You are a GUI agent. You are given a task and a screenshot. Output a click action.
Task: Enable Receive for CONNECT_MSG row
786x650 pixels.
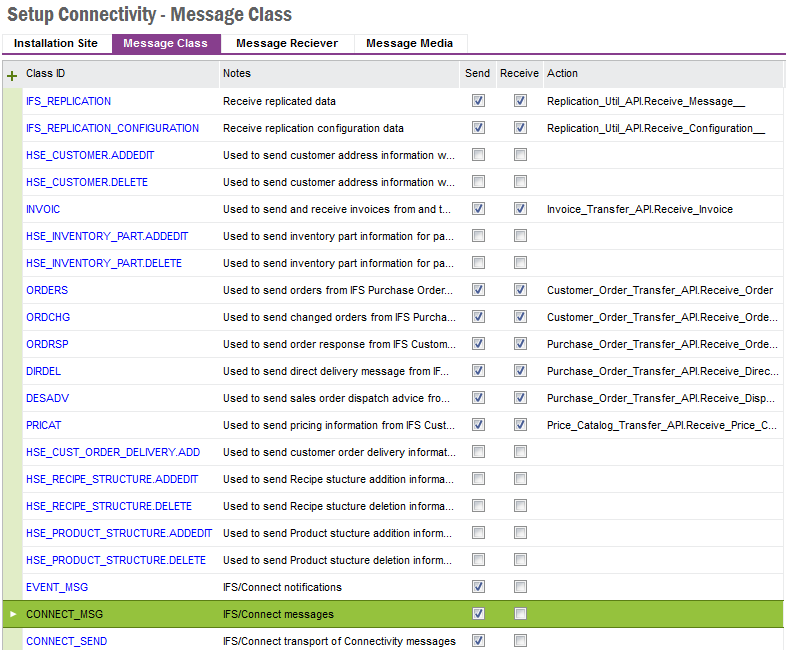point(520,614)
